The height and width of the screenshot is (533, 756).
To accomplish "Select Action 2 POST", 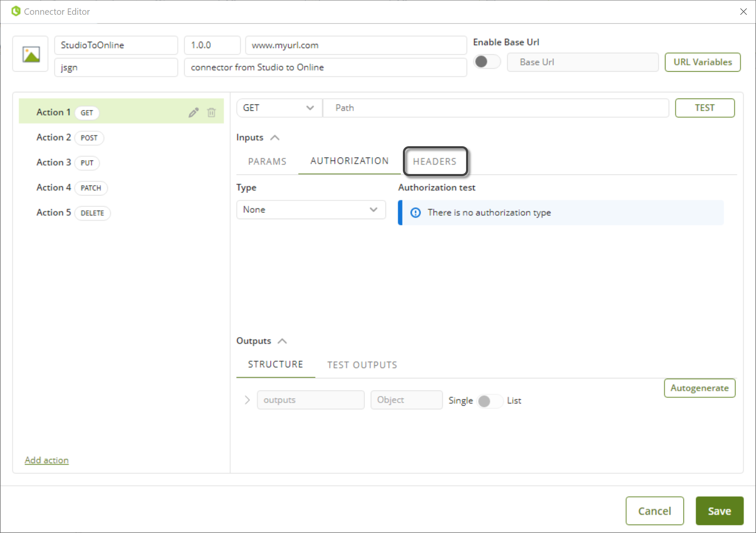I will tap(121, 137).
